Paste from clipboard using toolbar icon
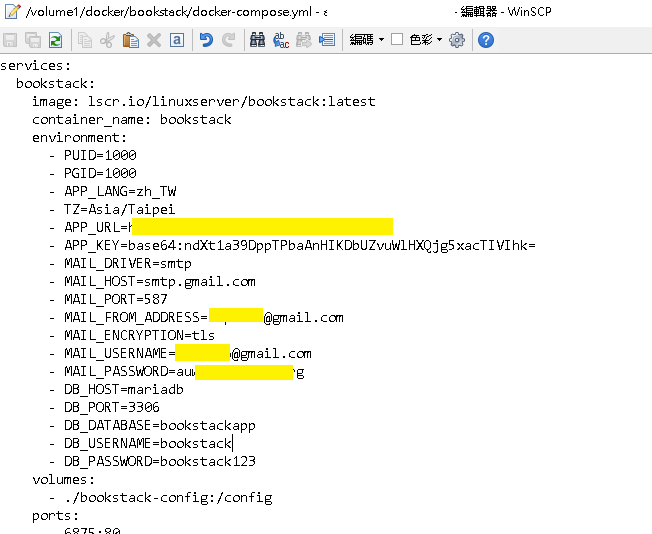This screenshot has height=534, width=652. pos(131,40)
